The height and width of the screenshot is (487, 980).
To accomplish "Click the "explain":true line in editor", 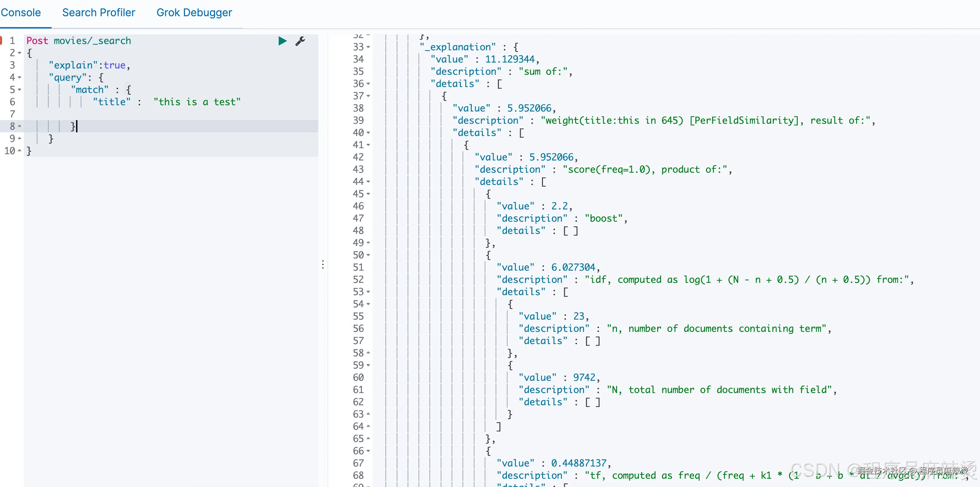I will click(89, 66).
